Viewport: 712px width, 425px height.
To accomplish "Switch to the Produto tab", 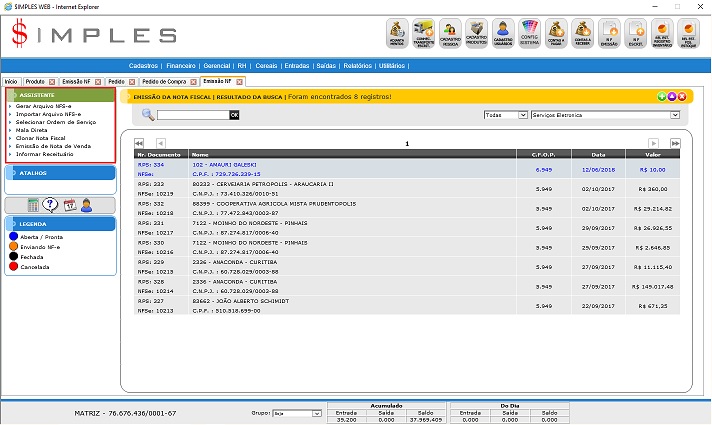I will 35,80.
